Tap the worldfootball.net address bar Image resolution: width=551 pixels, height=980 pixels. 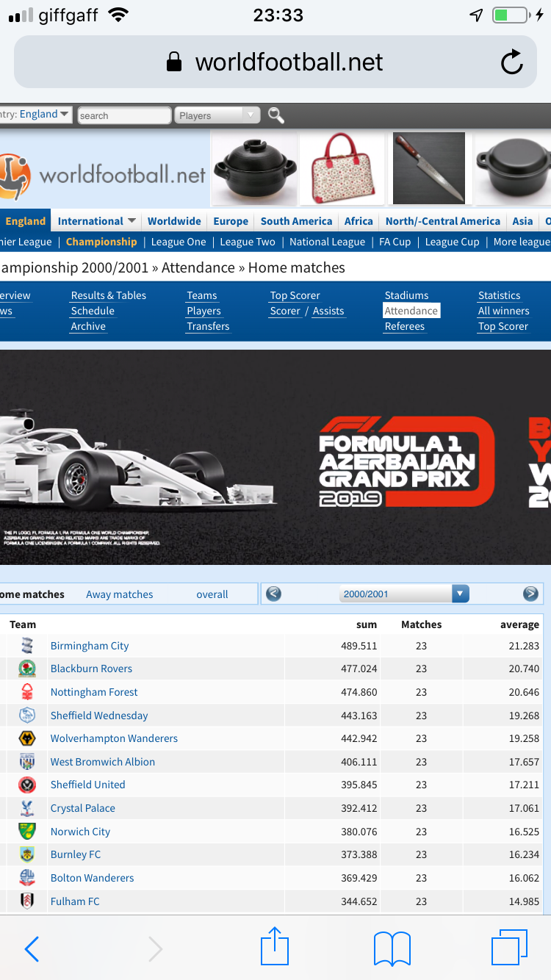pyautogui.click(x=275, y=62)
